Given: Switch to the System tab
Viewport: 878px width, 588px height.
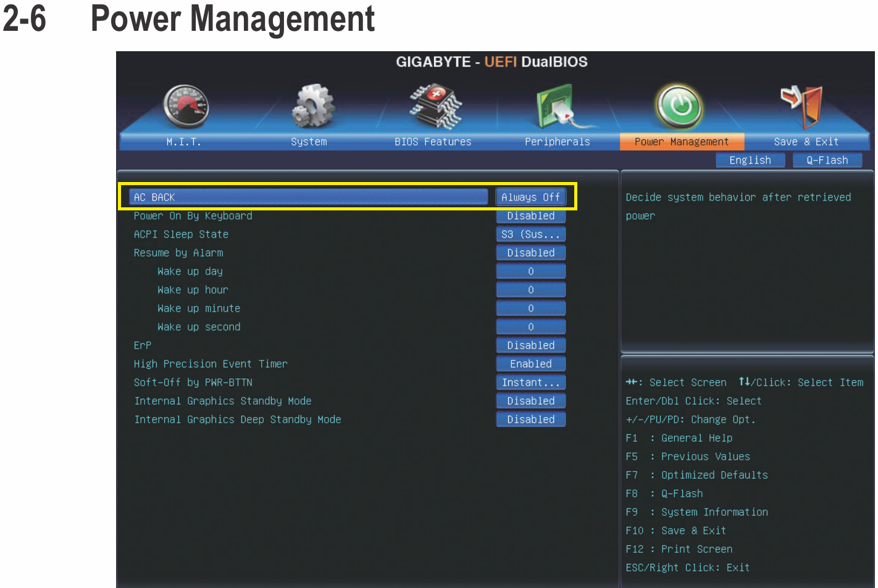Looking at the screenshot, I should tap(309, 142).
